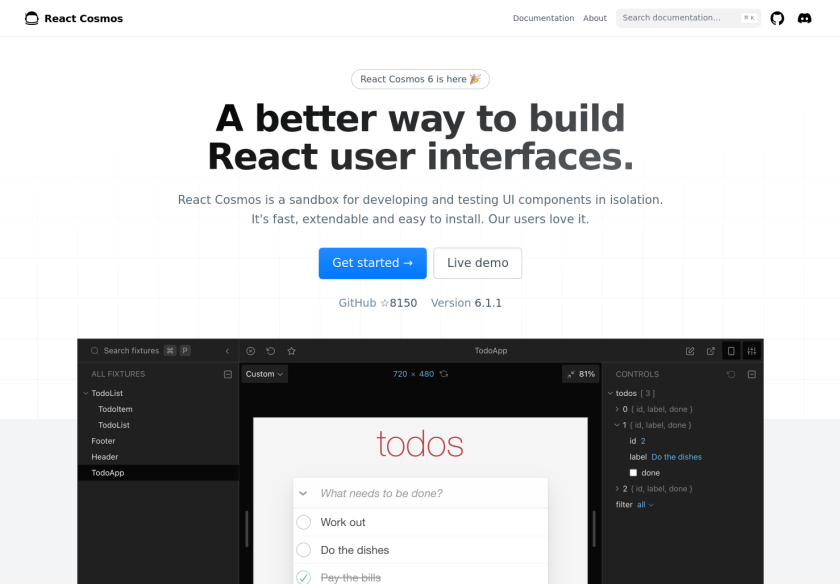Open the Version 6.1.1 link
The width and height of the screenshot is (840, 584).
click(466, 303)
